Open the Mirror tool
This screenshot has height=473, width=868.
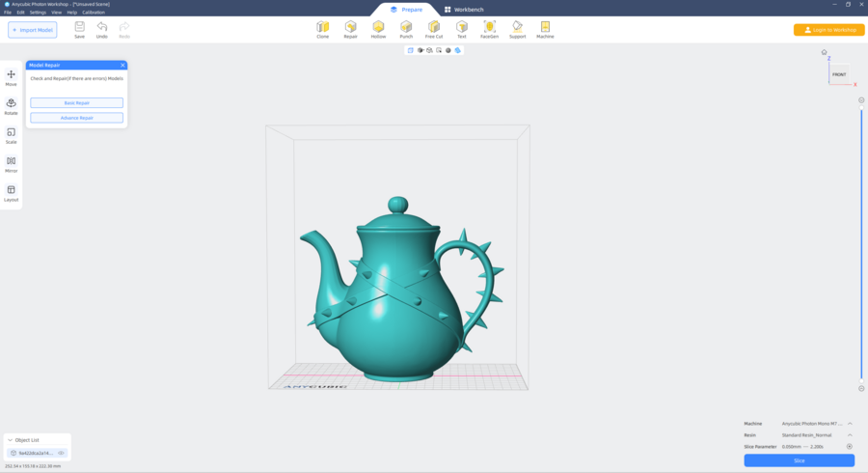[x=12, y=164]
